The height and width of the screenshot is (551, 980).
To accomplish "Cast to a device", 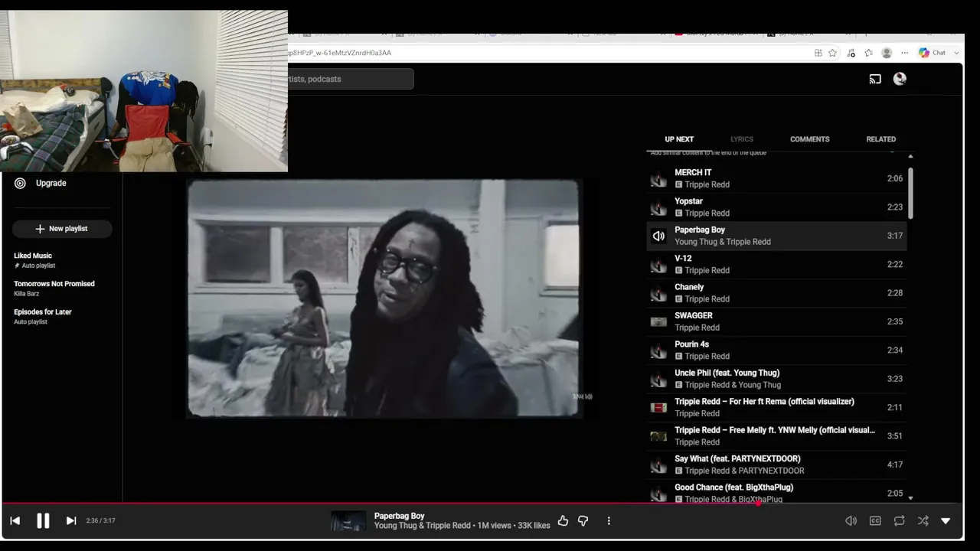I will pos(875,79).
